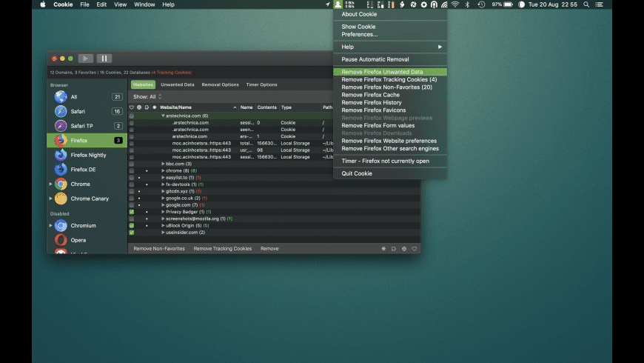Toggle favorite checkbox for bbc.com
The width and height of the screenshot is (644, 363).
[x=132, y=164]
